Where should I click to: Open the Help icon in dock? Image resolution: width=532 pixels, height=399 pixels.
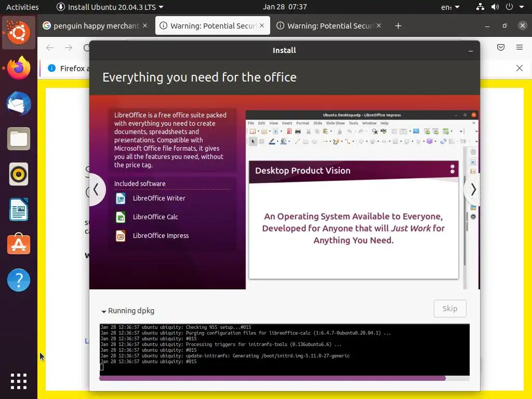(19, 280)
